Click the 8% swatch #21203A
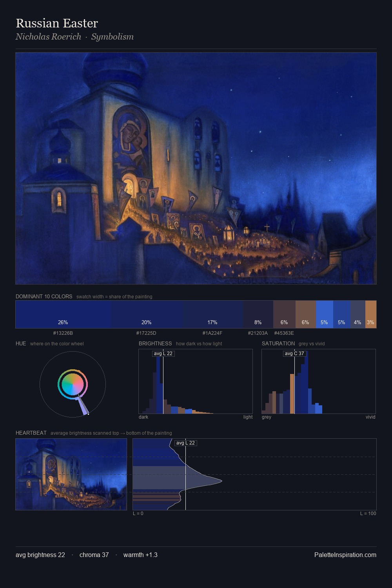Image resolution: width=392 pixels, height=588 pixels. coord(258,314)
